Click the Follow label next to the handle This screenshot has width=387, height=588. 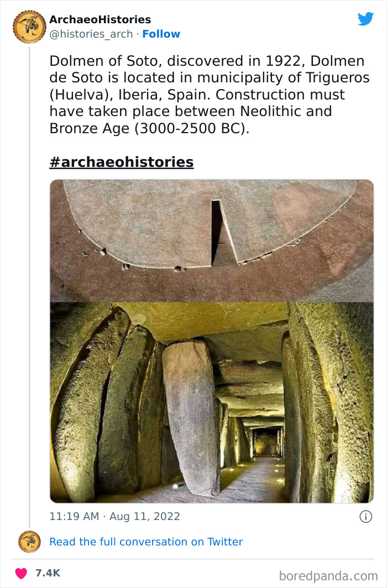coord(161,34)
